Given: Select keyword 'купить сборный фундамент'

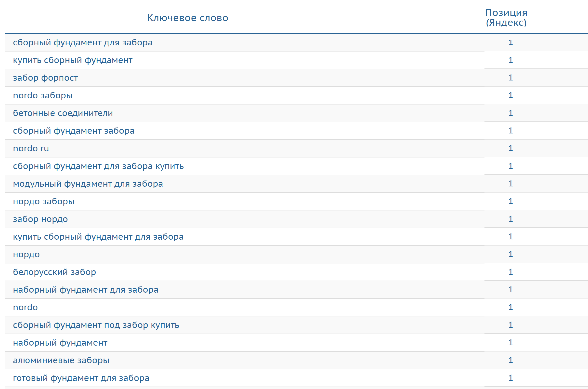Looking at the screenshot, I should click(x=73, y=60).
